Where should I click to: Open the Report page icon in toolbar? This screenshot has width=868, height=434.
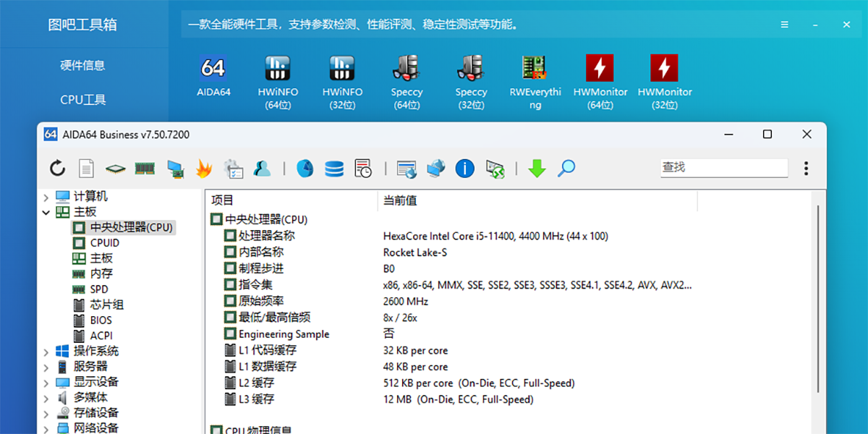coord(86,169)
